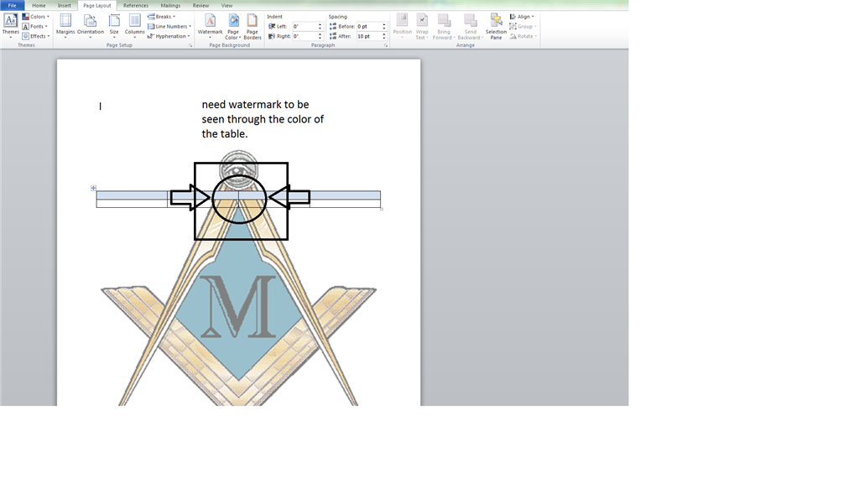Click the Wrap Text button
The image size is (859, 504).
coord(422,26)
